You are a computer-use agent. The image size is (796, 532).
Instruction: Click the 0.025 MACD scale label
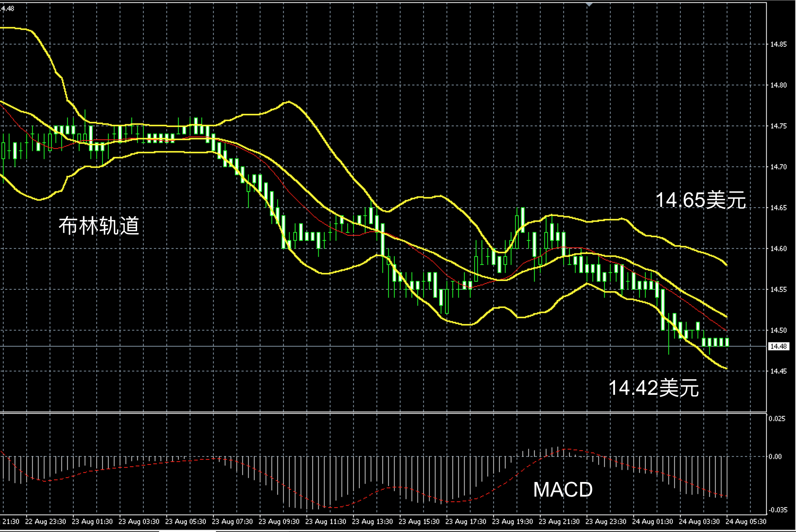tap(777, 419)
